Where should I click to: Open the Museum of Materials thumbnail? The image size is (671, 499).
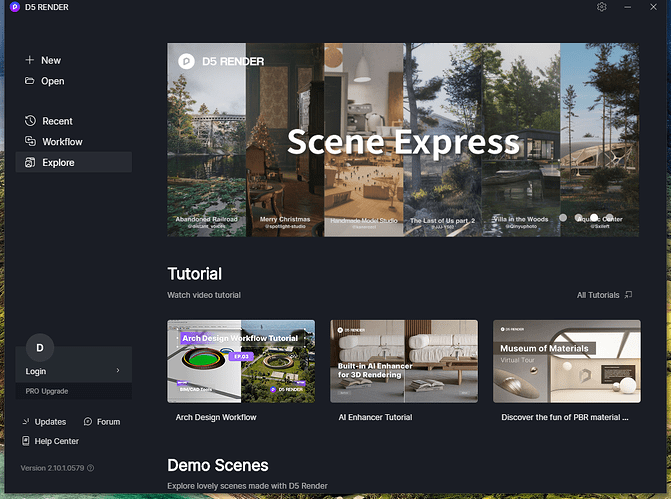click(x=567, y=361)
